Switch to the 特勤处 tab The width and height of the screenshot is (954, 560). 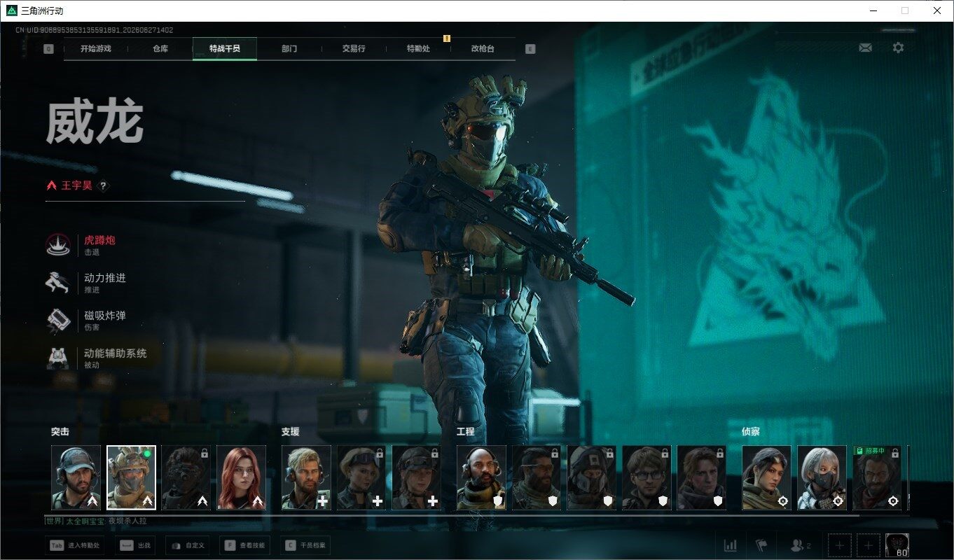(x=418, y=49)
